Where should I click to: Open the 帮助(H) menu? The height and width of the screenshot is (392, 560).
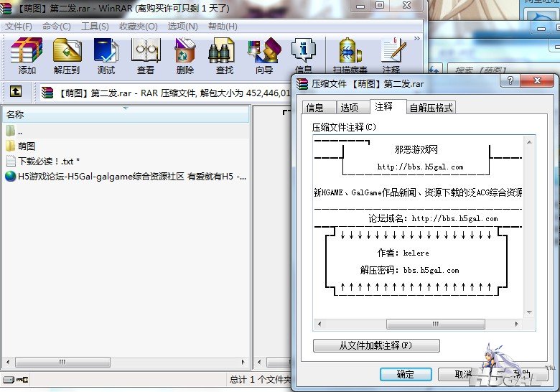click(223, 27)
